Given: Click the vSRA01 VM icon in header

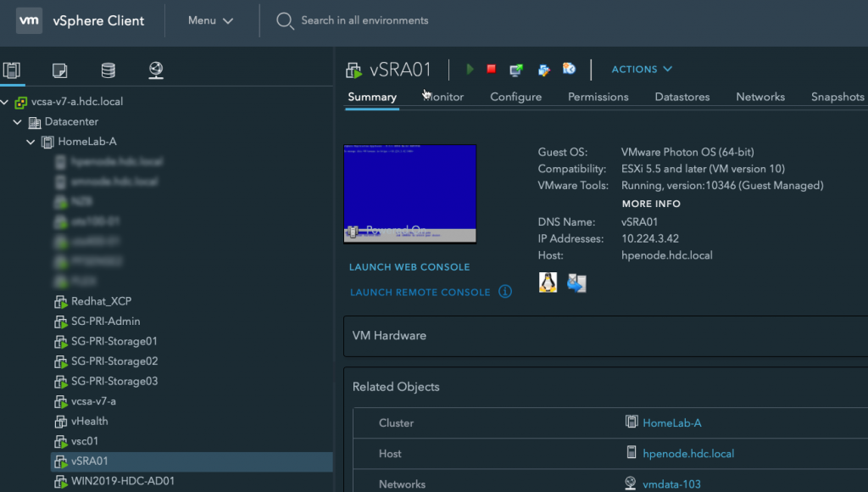Looking at the screenshot, I should pos(353,70).
